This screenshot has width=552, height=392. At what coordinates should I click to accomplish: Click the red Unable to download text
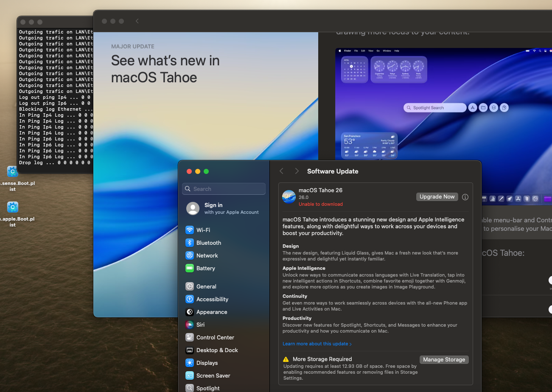[x=321, y=204]
